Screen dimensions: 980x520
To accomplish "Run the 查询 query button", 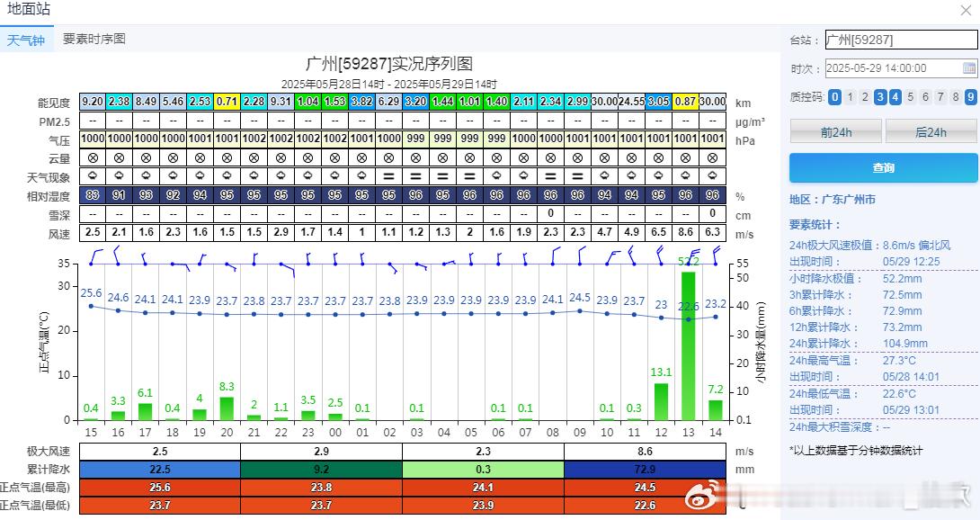I will (x=883, y=167).
